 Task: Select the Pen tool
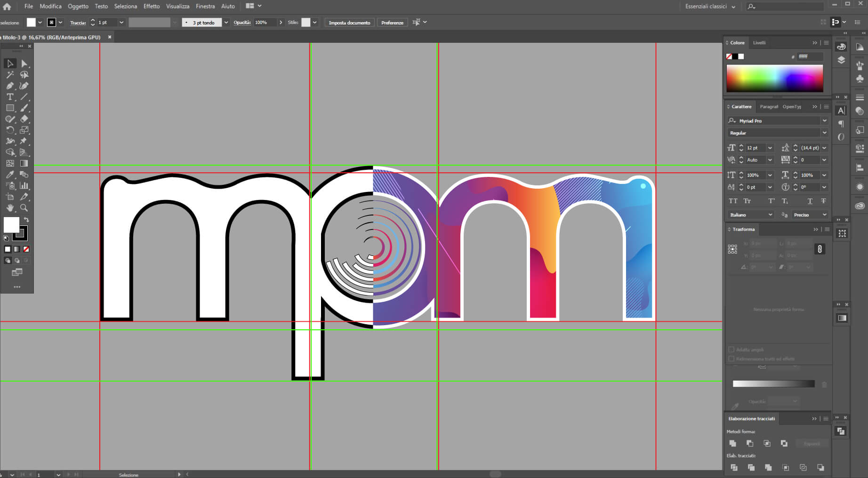coord(10,86)
